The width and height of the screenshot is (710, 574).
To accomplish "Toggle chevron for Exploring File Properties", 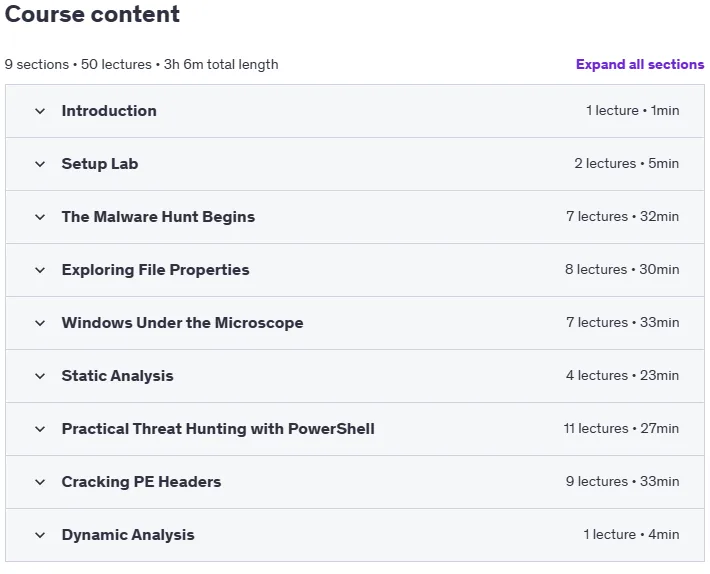I will (x=40, y=270).
